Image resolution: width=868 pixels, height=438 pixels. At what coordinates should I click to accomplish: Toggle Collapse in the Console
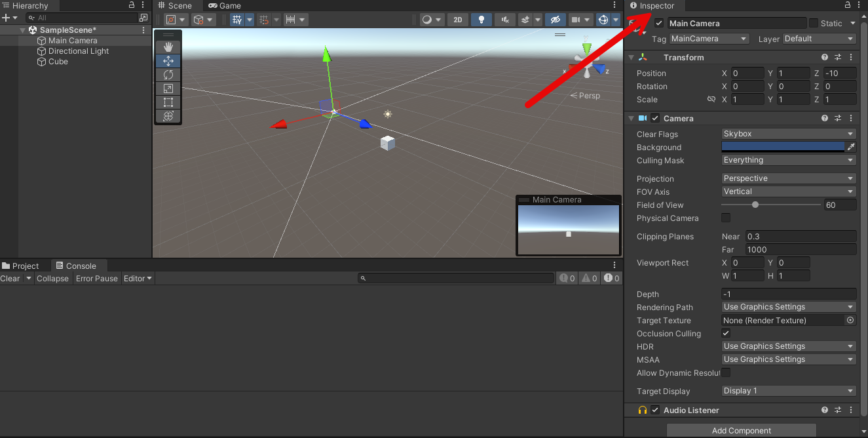52,279
